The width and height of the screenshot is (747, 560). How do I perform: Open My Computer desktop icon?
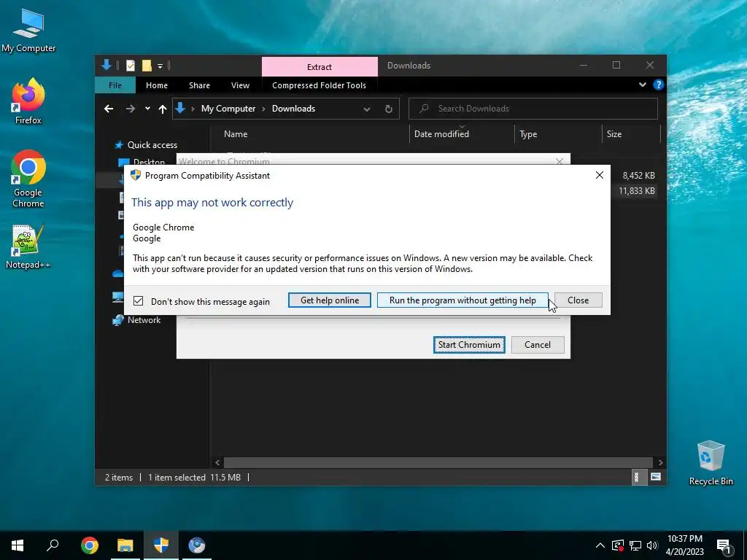coord(28,31)
